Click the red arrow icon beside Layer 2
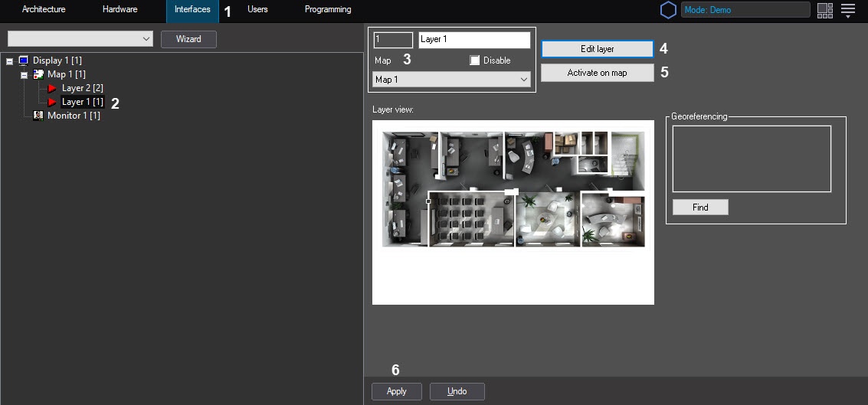This screenshot has width=868, height=405. point(52,88)
